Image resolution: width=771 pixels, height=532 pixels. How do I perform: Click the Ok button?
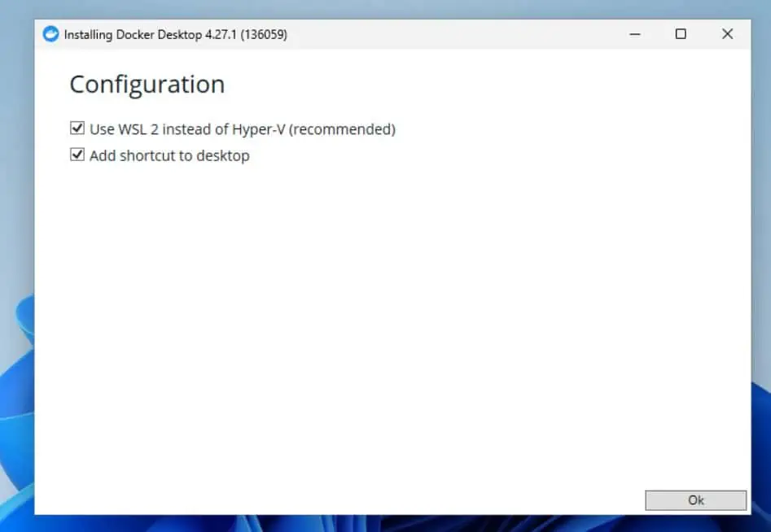pyautogui.click(x=695, y=500)
